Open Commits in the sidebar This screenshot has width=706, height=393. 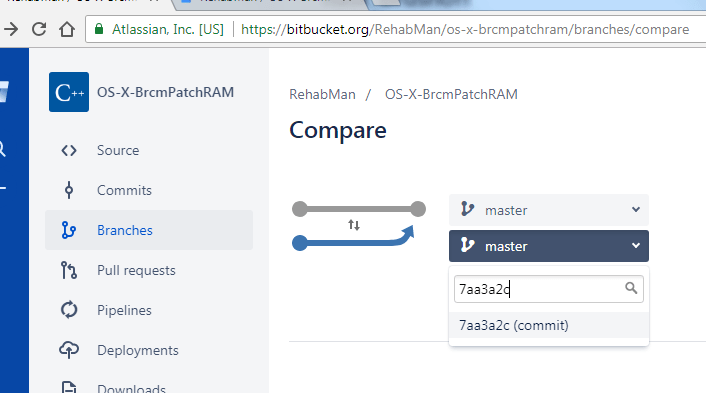[x=124, y=190]
